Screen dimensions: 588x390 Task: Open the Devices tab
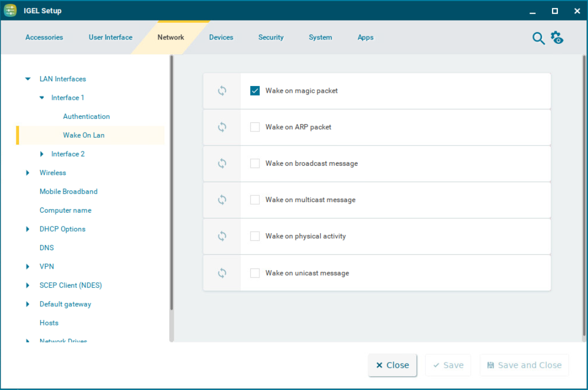point(221,37)
